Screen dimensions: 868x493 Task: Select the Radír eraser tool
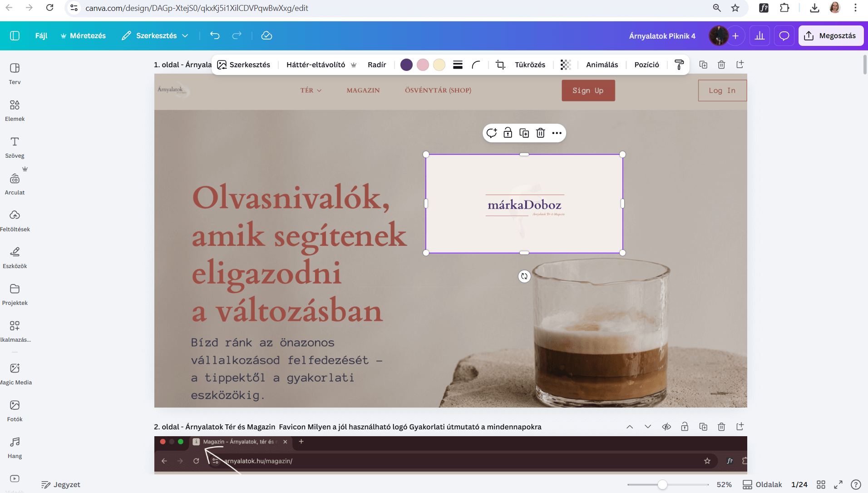point(377,65)
